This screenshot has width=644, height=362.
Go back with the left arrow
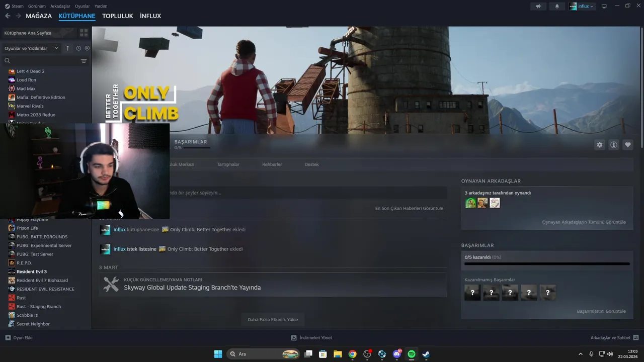[8, 16]
